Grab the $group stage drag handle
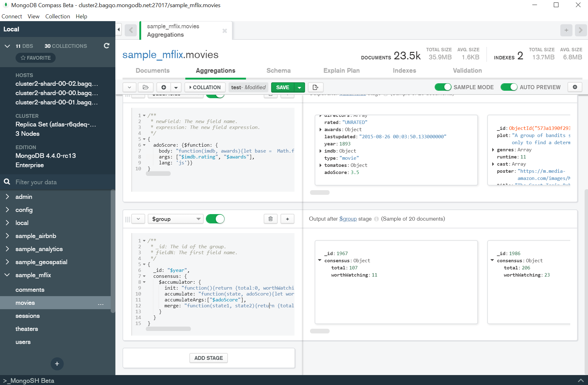 click(x=127, y=219)
